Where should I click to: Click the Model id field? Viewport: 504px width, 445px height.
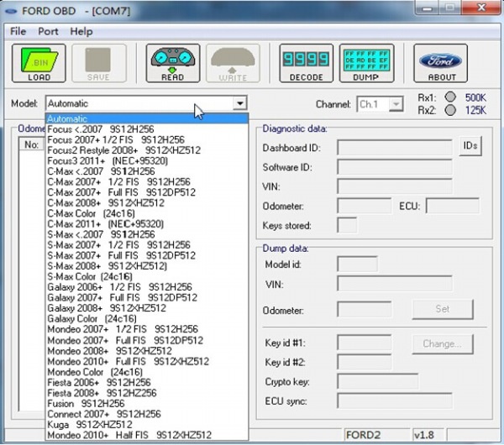[x=358, y=264]
